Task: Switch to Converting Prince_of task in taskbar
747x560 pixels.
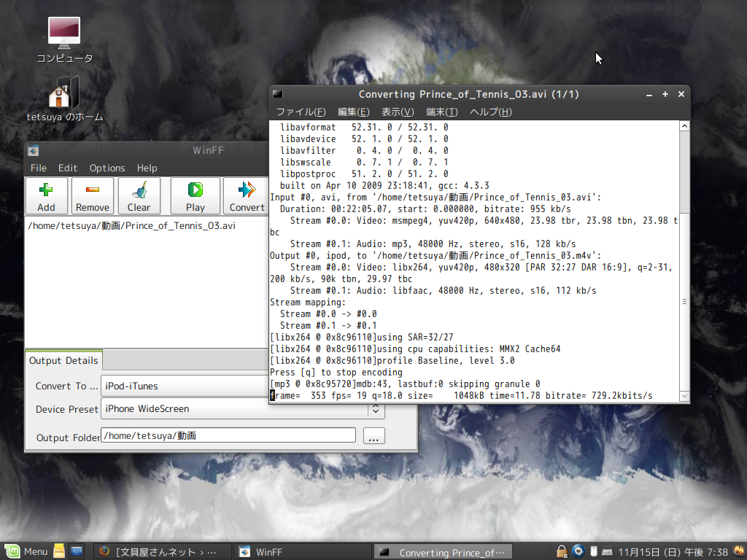Action: [443, 553]
